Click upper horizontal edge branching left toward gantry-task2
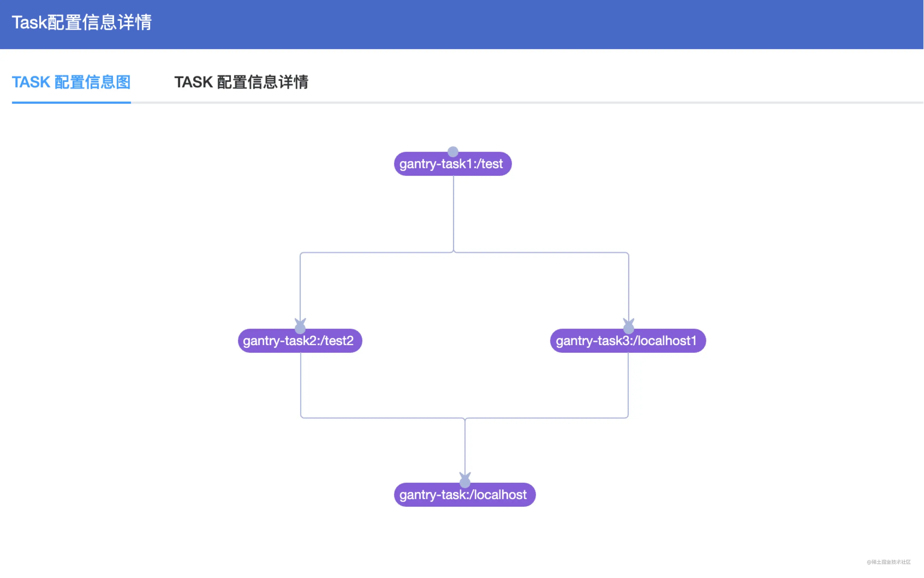The image size is (924, 578). [377, 252]
